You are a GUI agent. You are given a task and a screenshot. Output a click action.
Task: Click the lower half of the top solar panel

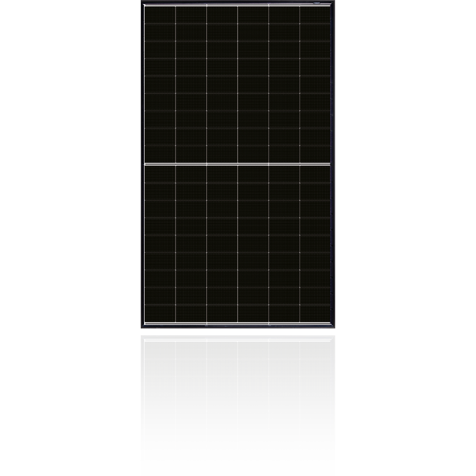237,243
